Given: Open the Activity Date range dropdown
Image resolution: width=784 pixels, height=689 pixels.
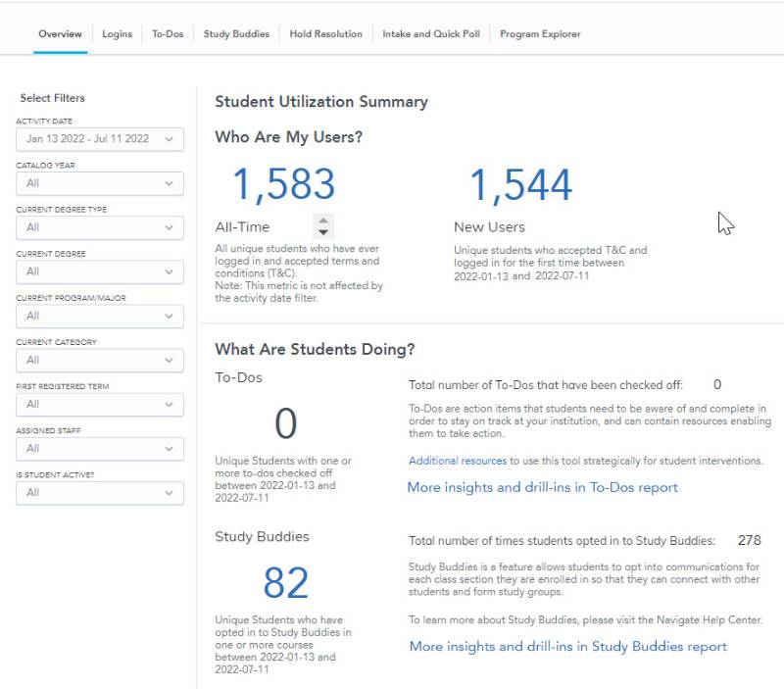Looking at the screenshot, I should coord(99,139).
